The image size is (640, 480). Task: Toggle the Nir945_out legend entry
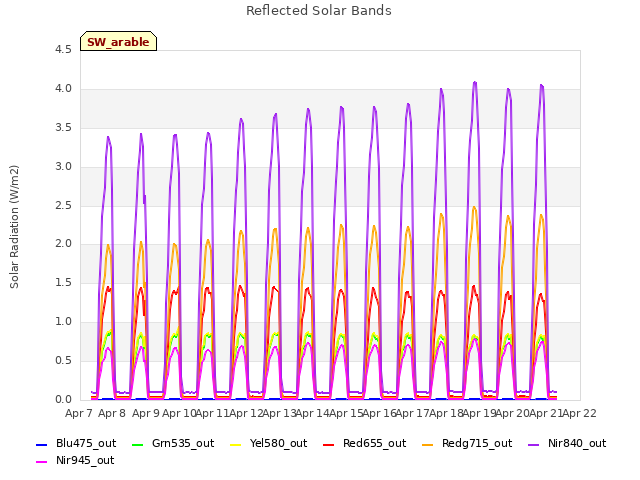tap(75, 460)
